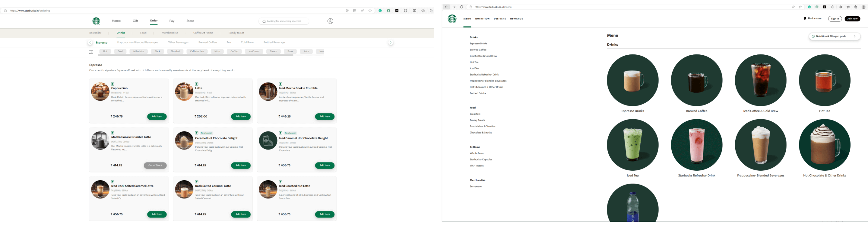Open the browser profile avatar in UK window
Image resolution: width=868 pixels, height=232 pixels.
pos(863,7)
